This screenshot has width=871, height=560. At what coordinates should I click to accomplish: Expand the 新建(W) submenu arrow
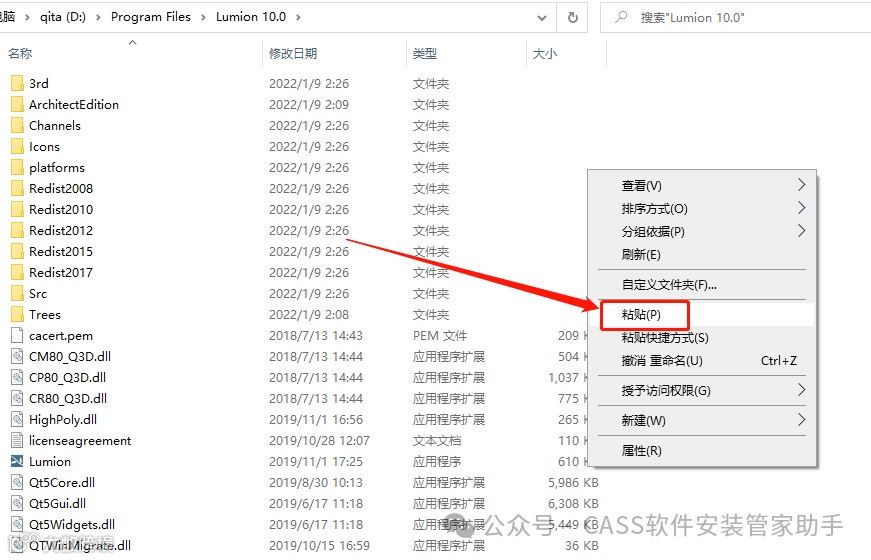pyautogui.click(x=801, y=419)
